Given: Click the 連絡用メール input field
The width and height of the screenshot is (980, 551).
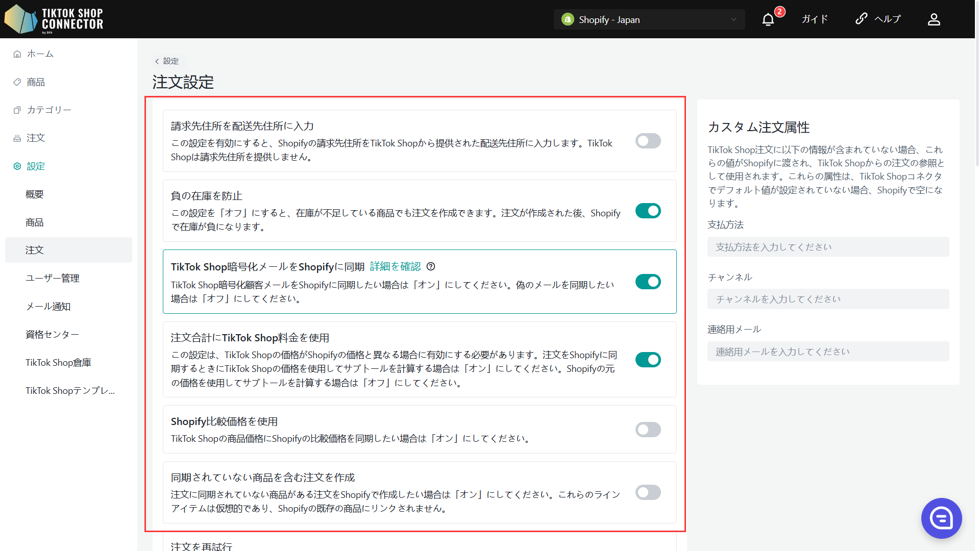Looking at the screenshot, I should (828, 352).
